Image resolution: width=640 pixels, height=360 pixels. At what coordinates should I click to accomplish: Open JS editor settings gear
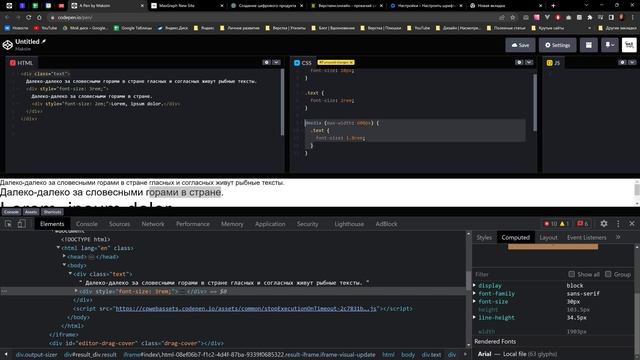click(x=622, y=62)
